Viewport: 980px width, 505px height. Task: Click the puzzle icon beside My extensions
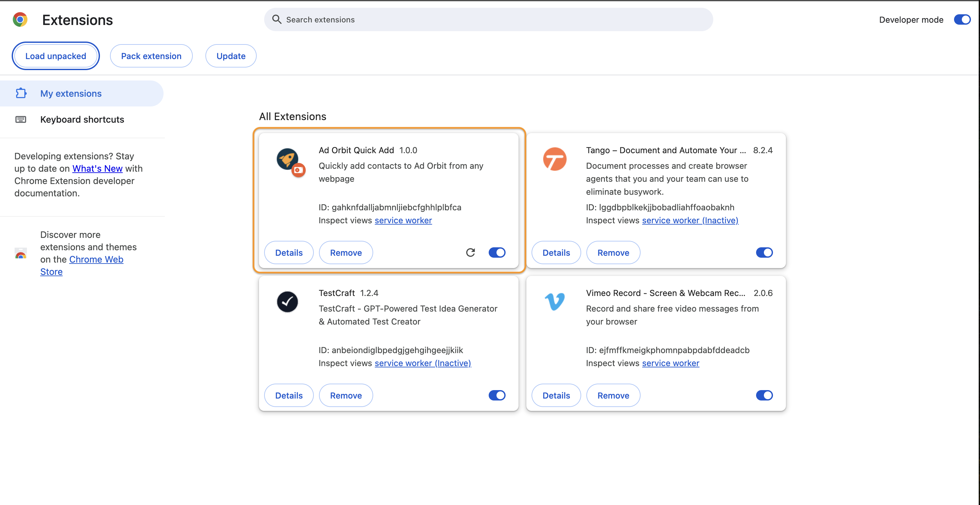(x=21, y=93)
